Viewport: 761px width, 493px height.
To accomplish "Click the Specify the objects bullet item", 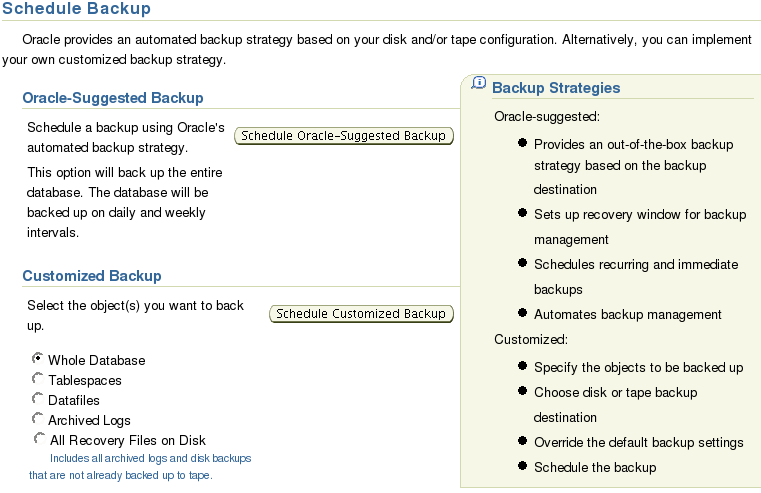I will [639, 367].
